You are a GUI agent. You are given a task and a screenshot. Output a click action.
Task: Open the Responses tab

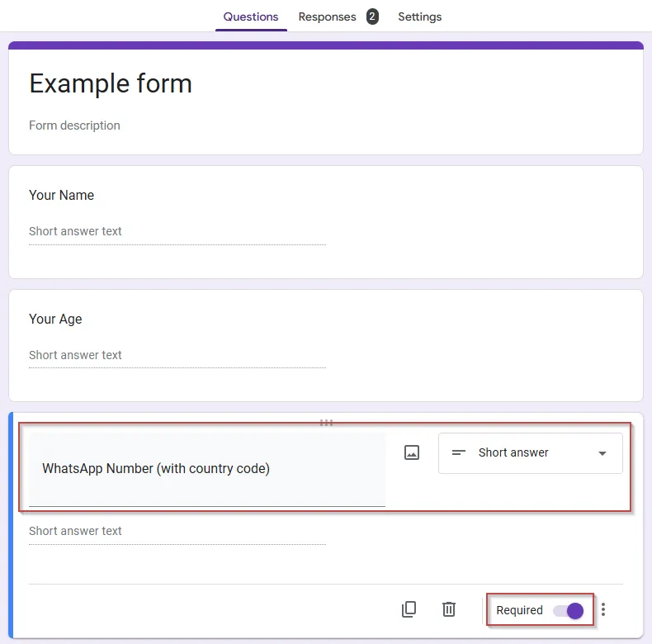click(327, 17)
